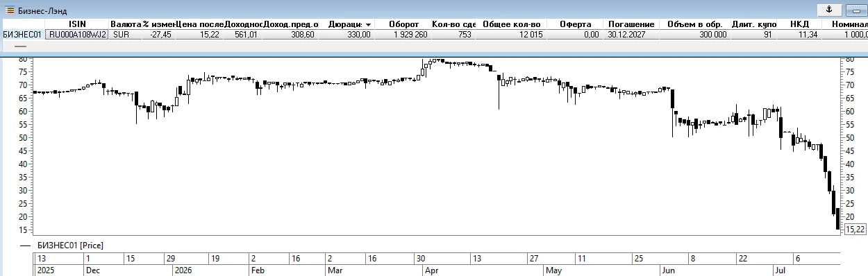Click the Объем в обр. column header

pyautogui.click(x=696, y=24)
